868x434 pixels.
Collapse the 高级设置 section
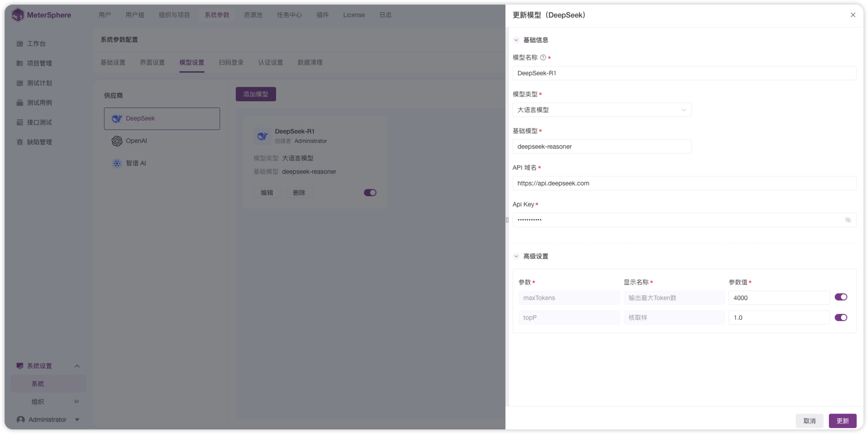coord(516,256)
